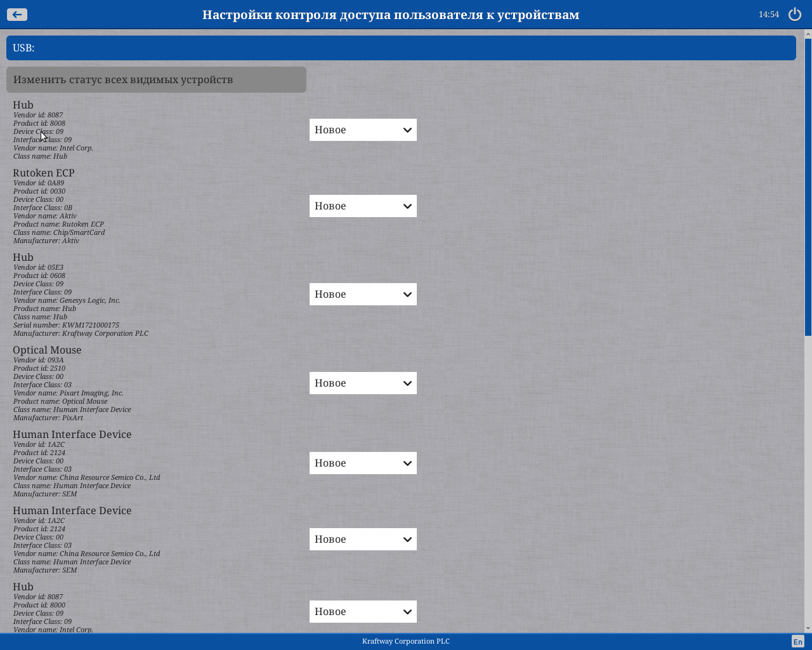Expand status dropdown for Rutoken ECP
Viewport: 812px width, 650px height.
pos(363,206)
